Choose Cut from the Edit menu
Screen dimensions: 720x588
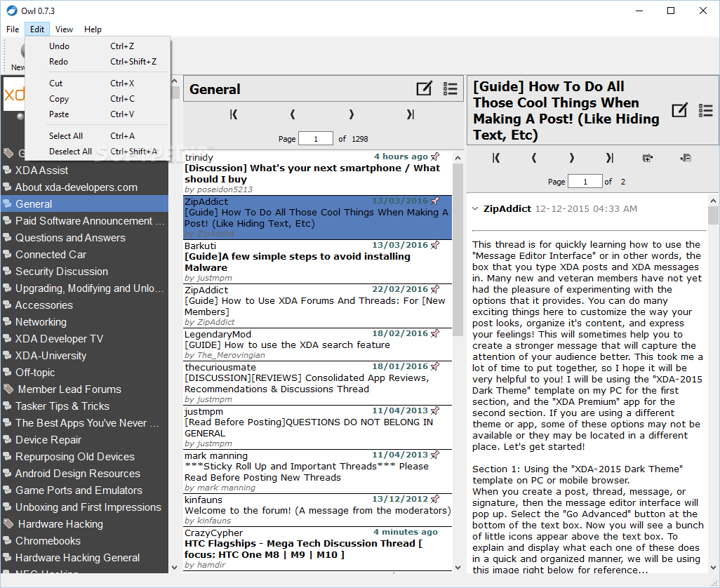pyautogui.click(x=98, y=83)
